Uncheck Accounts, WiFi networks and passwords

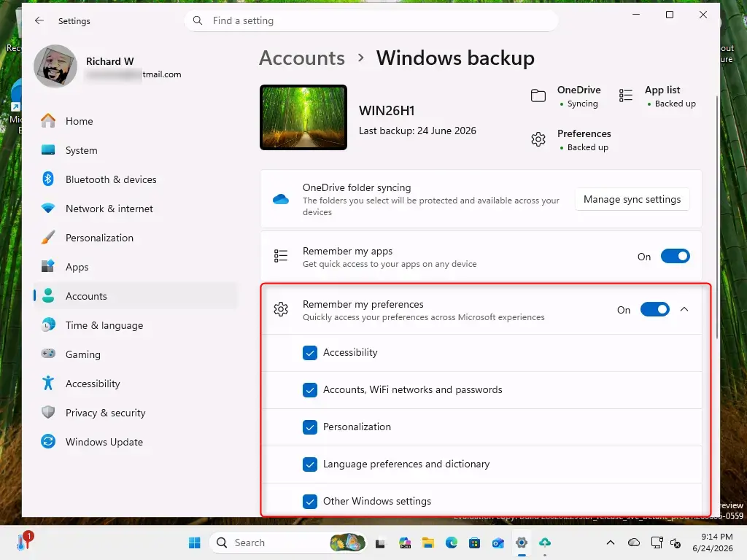[x=309, y=390]
